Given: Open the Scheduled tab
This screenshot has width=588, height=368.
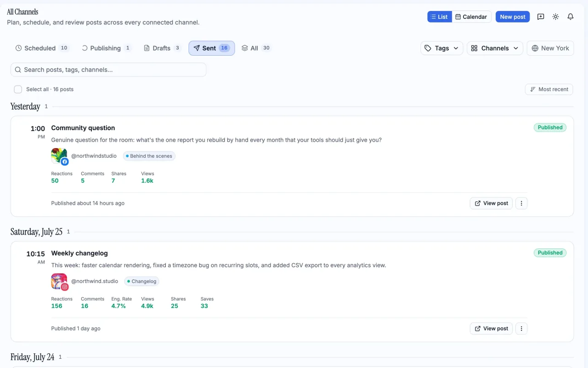Looking at the screenshot, I should tap(42, 48).
